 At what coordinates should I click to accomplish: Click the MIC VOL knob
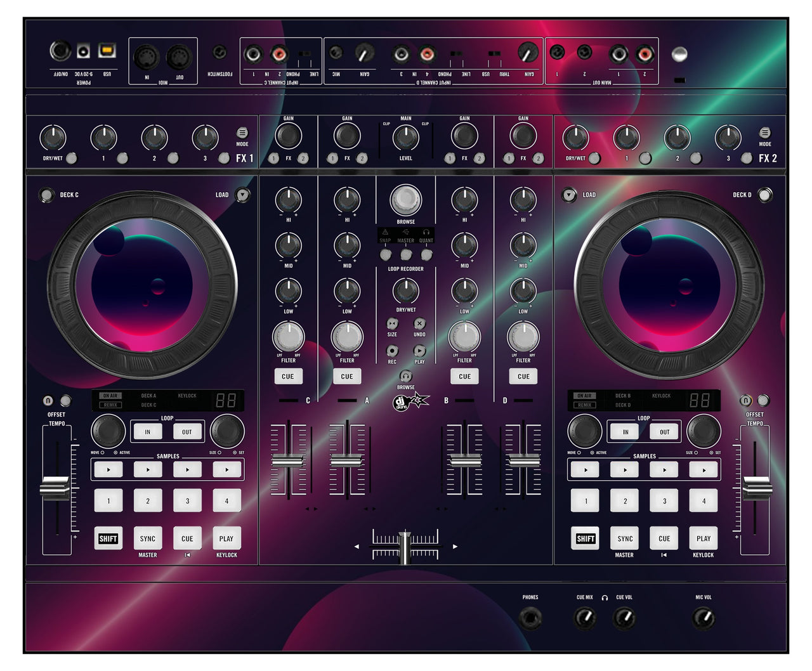[x=703, y=617]
